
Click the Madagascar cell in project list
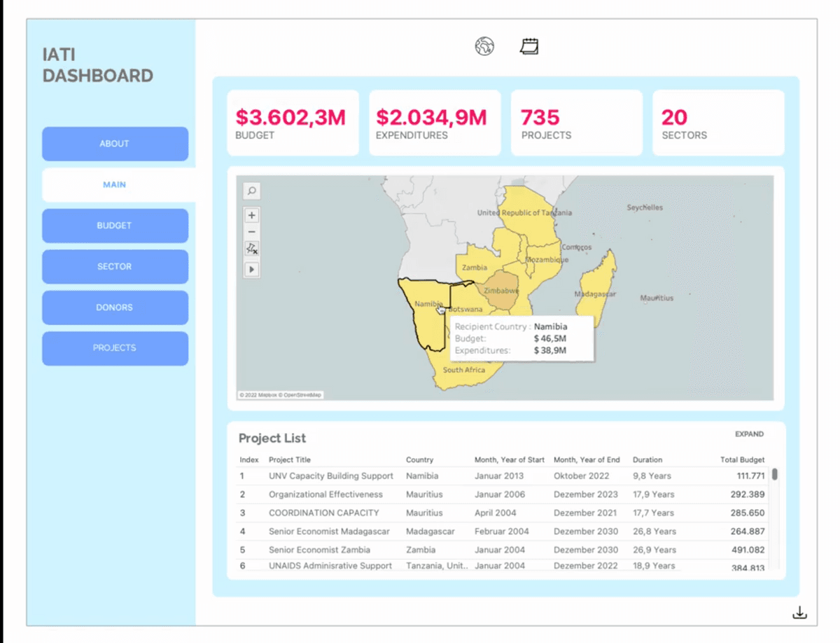tap(430, 532)
